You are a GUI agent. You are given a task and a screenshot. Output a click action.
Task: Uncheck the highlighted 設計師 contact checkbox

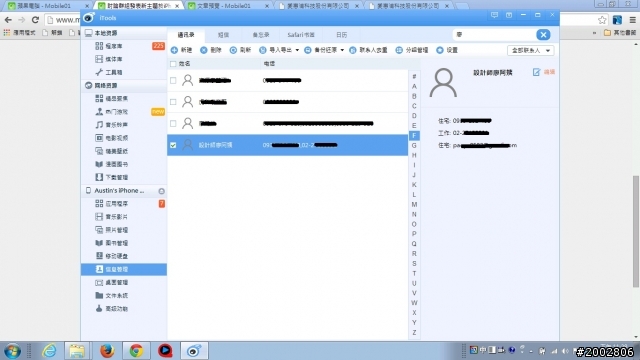click(173, 145)
